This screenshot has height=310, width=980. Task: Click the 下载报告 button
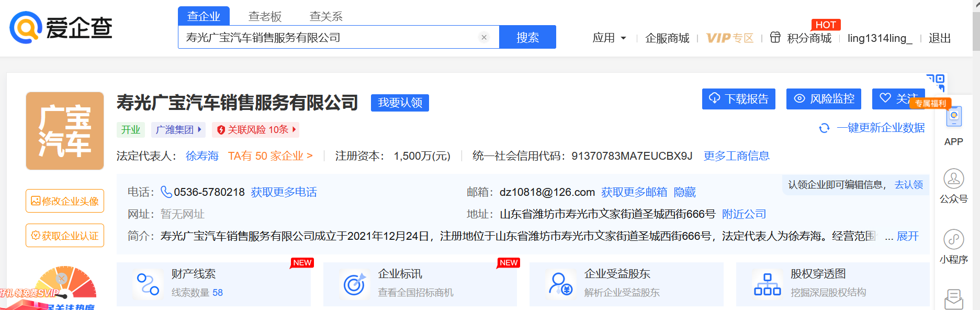(x=738, y=98)
